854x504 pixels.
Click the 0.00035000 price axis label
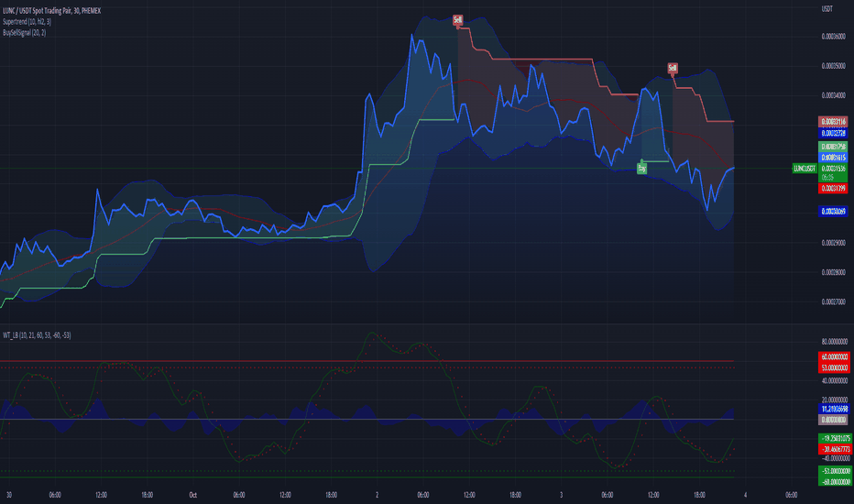(x=833, y=66)
